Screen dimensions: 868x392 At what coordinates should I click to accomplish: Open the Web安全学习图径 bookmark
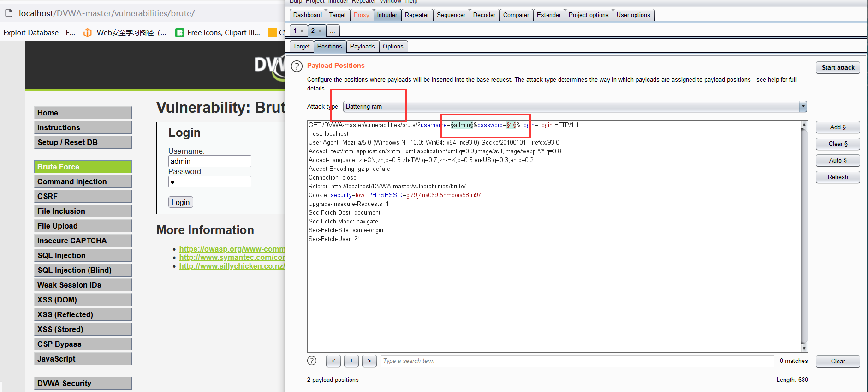coord(125,32)
